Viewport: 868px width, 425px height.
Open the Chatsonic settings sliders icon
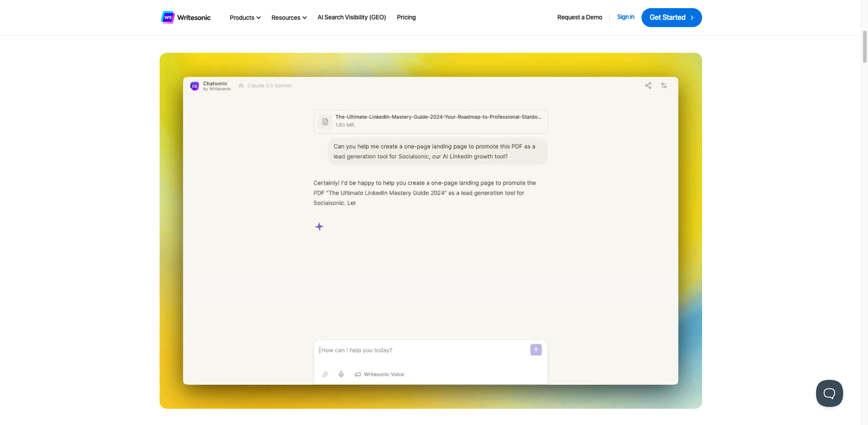pos(664,86)
